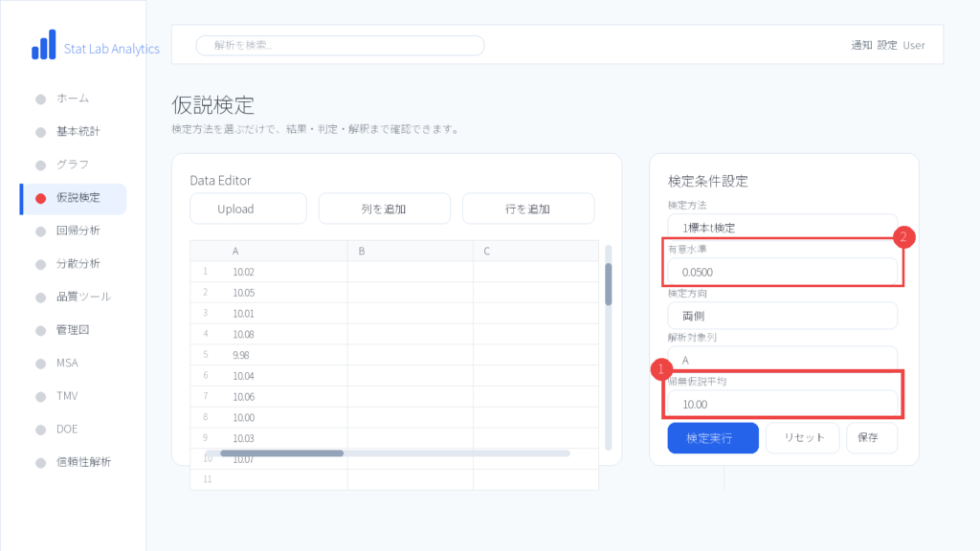This screenshot has height=551, width=980.
Task: Open the ホーム sidebar page
Action: (x=73, y=99)
